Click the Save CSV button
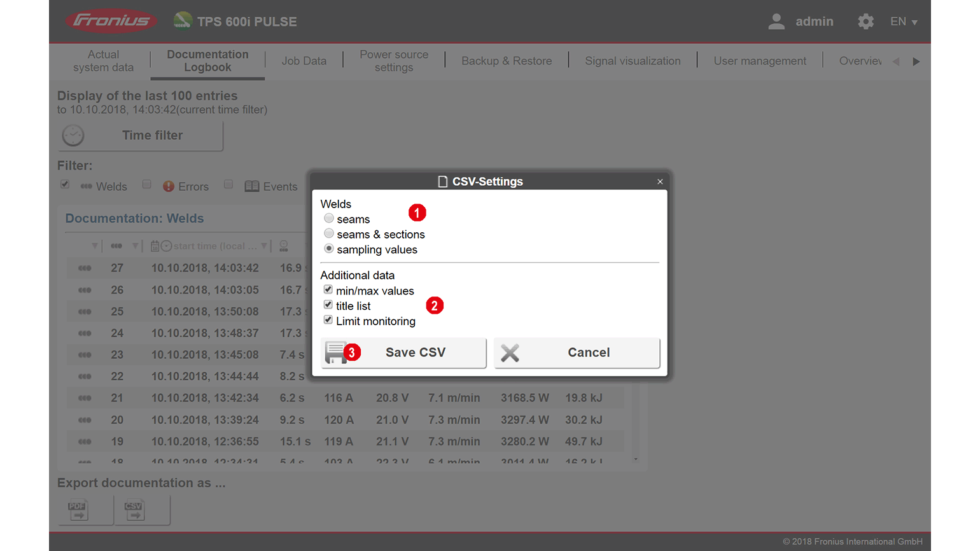 (404, 352)
